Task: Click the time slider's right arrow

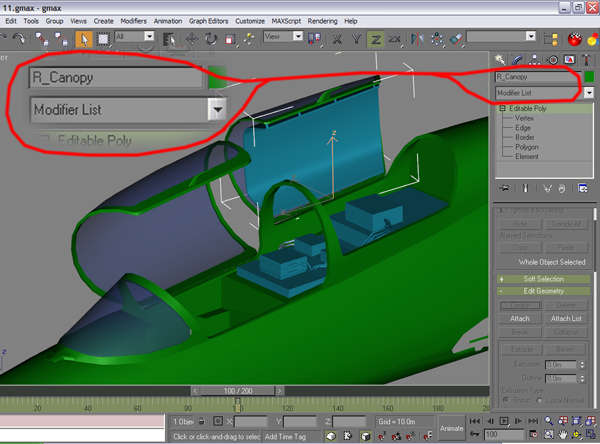Action: [279, 391]
